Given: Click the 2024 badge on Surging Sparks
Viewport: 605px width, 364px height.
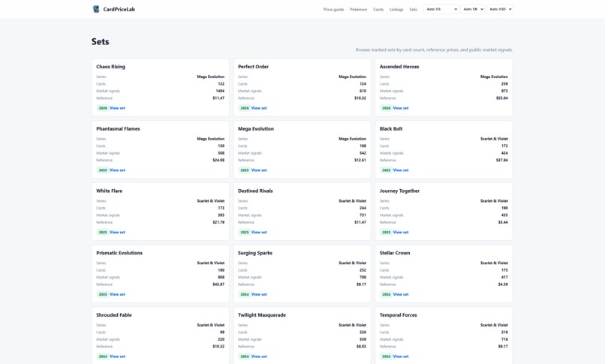Looking at the screenshot, I should tap(245, 294).
